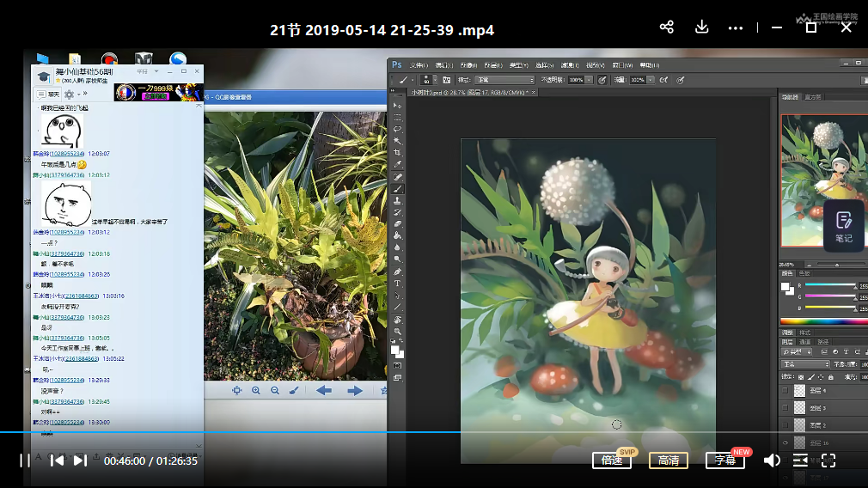The image size is (868, 488).
Task: Switch to the 直方图 panel tab
Action: [813, 97]
